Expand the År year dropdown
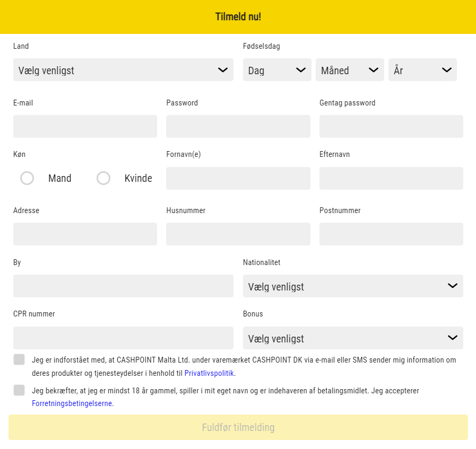Viewport: 476px width, 449px height. click(422, 70)
